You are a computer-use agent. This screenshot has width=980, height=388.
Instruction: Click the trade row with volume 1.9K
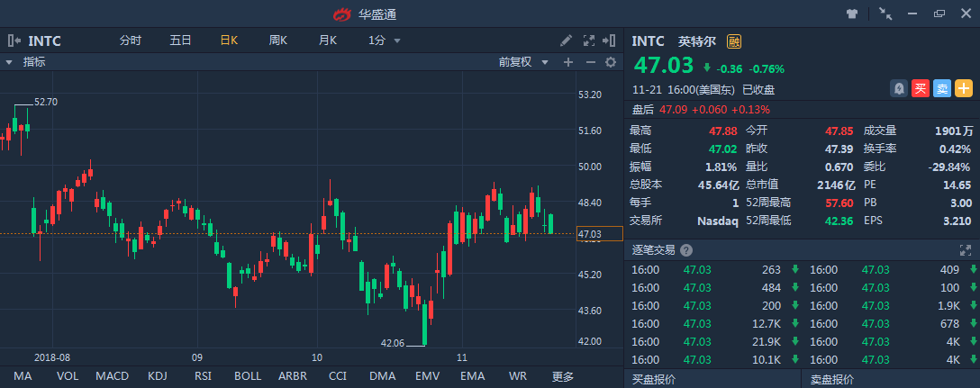click(893, 305)
